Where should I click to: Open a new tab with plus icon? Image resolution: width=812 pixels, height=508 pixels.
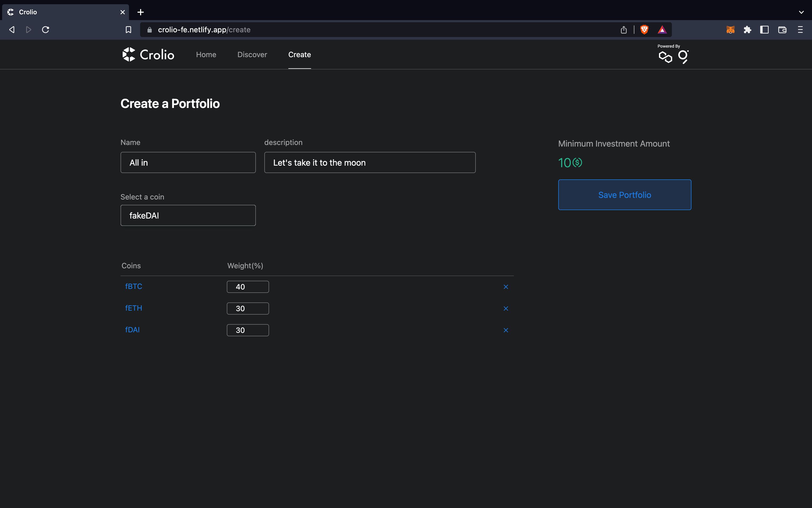pyautogui.click(x=141, y=12)
